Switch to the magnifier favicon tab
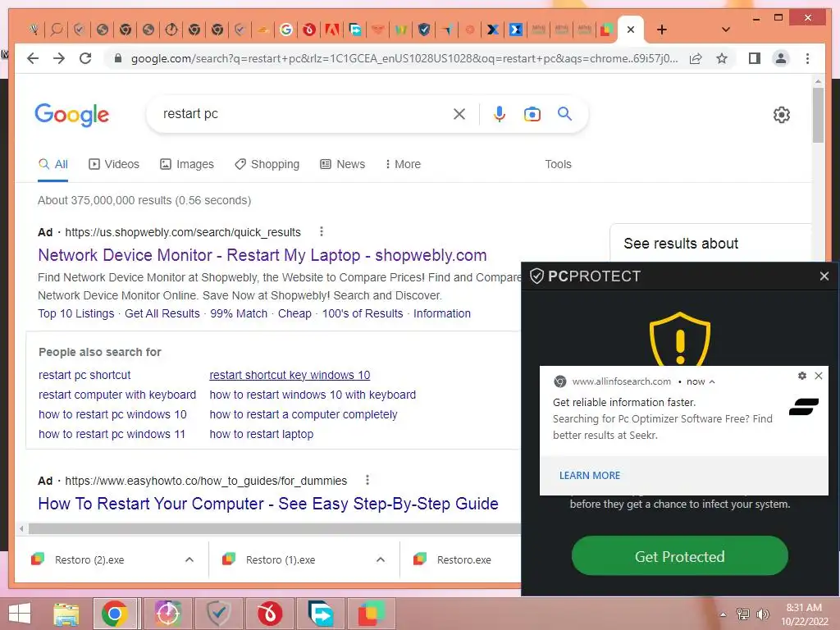840x630 pixels. tap(57, 30)
